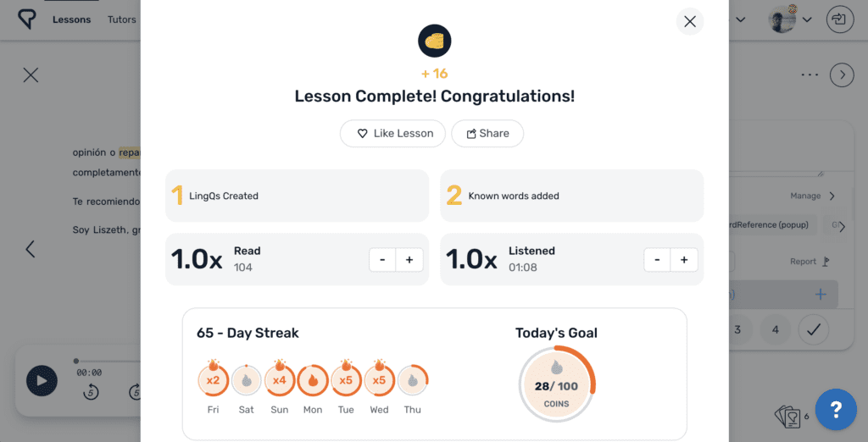The height and width of the screenshot is (442, 868).
Task: Open the help question mark button
Action: point(836,410)
